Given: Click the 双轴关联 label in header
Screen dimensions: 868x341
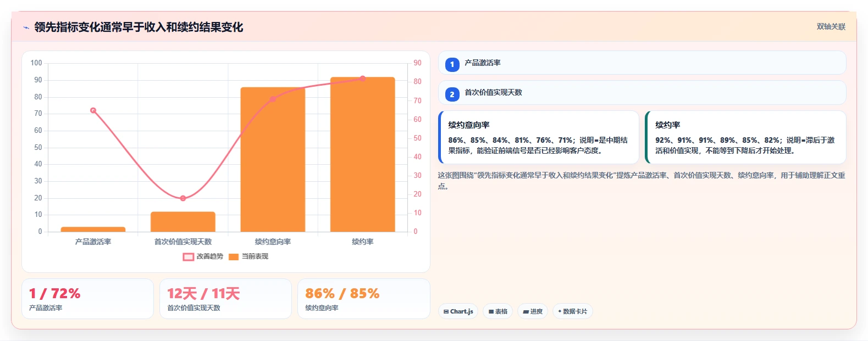Looking at the screenshot, I should pos(831,26).
